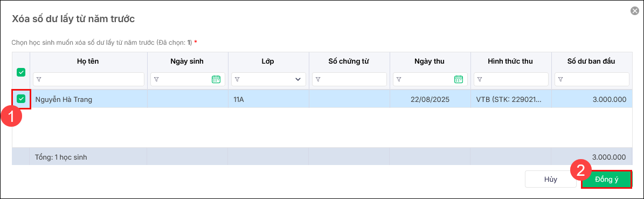Uncheck the Nguyễn Hà Trang row checkbox
The image size is (644, 199).
[x=21, y=99]
